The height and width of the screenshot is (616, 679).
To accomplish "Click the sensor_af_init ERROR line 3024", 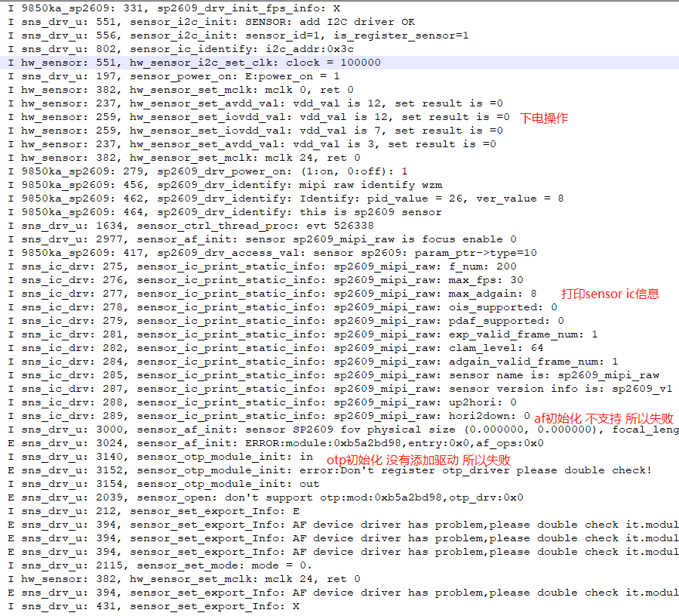I will [x=276, y=443].
